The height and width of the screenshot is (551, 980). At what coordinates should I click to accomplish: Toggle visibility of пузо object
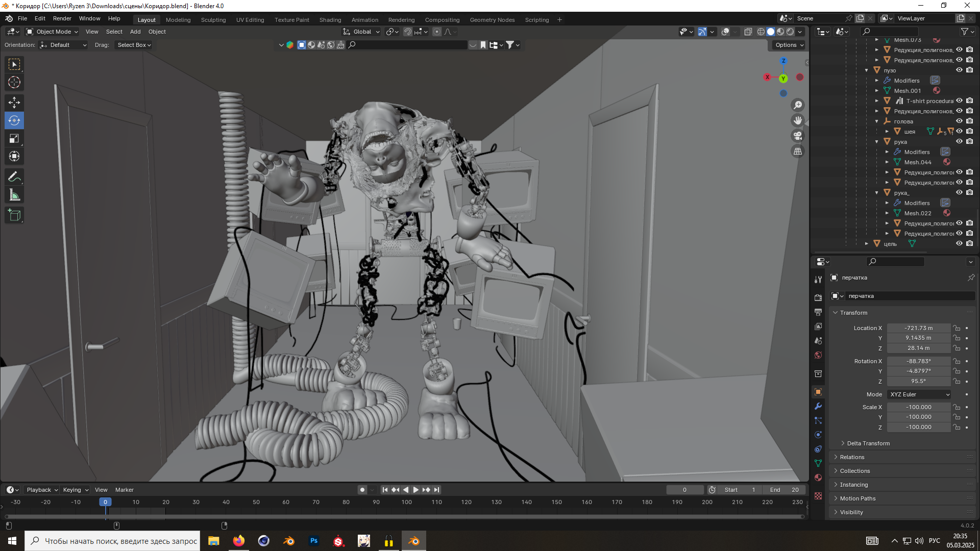pos(959,70)
